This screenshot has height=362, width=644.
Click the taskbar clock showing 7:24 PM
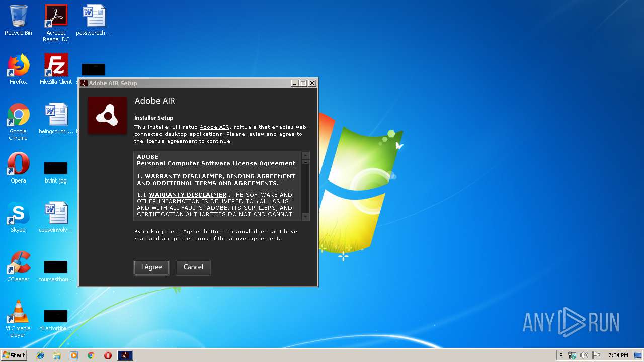pos(618,355)
